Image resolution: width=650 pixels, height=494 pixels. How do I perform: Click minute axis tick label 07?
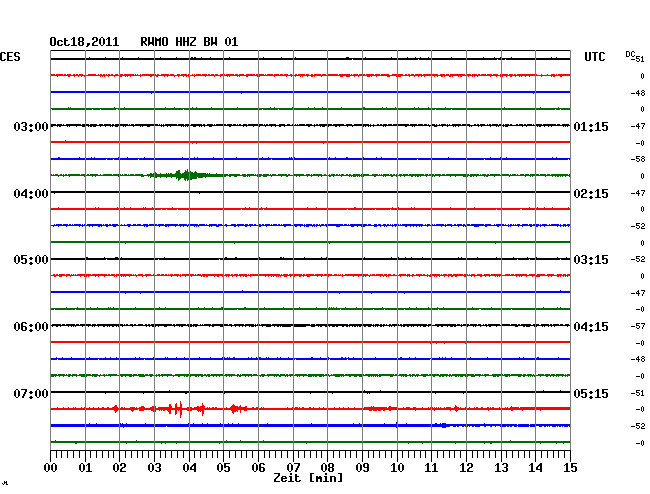pyautogui.click(x=293, y=468)
